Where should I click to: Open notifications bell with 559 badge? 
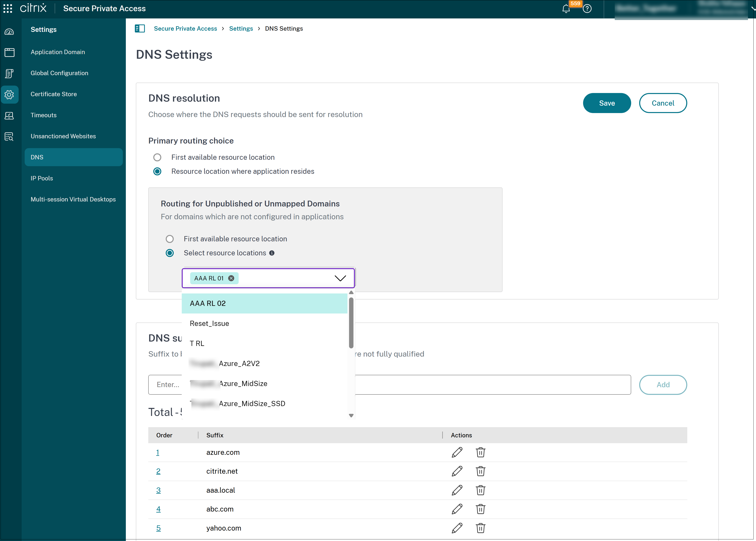tap(566, 9)
